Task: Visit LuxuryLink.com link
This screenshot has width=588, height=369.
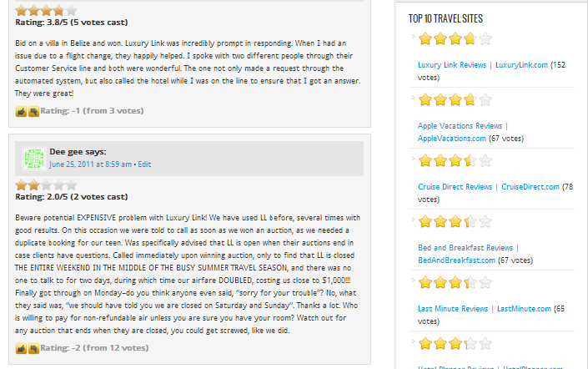Action: pyautogui.click(x=521, y=65)
